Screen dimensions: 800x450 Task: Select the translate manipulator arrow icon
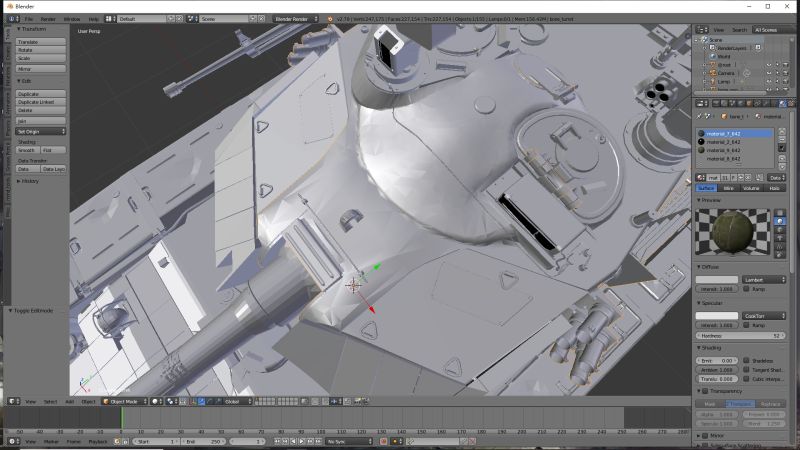pos(202,402)
